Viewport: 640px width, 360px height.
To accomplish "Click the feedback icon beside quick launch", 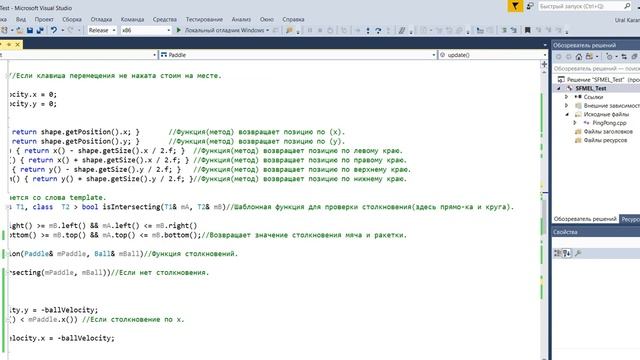I will click(x=530, y=6).
